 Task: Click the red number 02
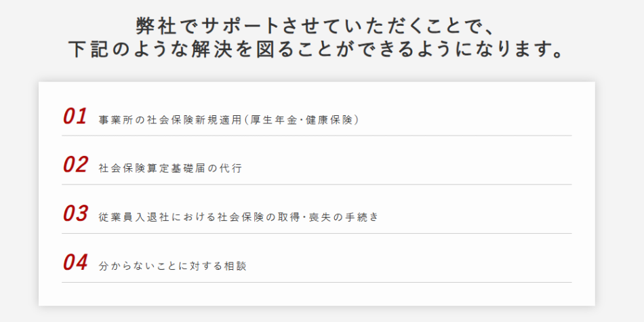75,166
